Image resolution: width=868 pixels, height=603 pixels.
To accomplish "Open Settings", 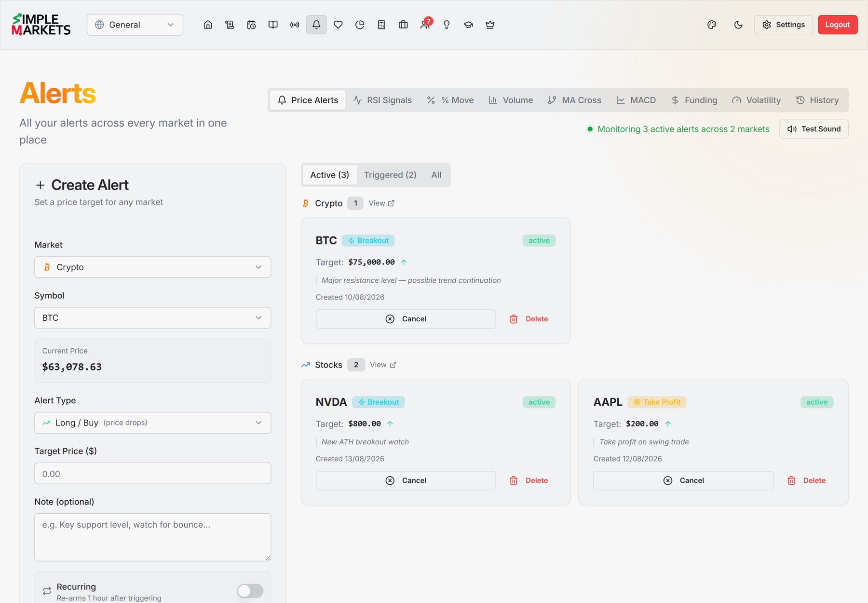I will coord(784,25).
